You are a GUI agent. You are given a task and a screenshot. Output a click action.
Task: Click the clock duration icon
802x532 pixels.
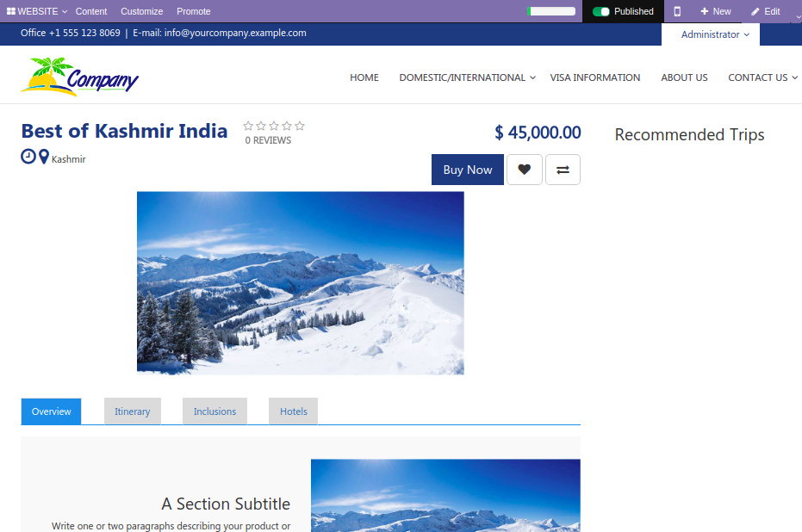pyautogui.click(x=28, y=157)
